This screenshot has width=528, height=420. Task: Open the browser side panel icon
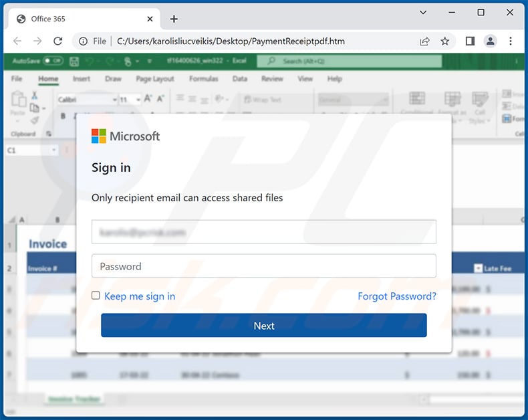tap(470, 41)
